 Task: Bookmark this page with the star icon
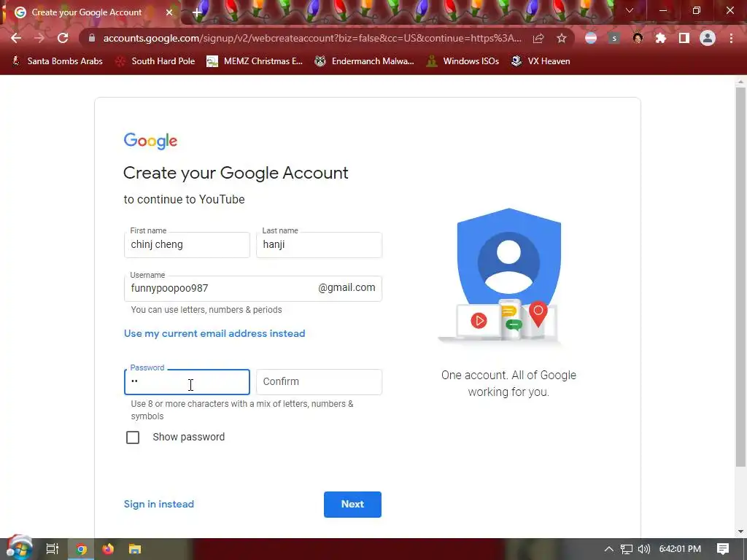(x=562, y=38)
